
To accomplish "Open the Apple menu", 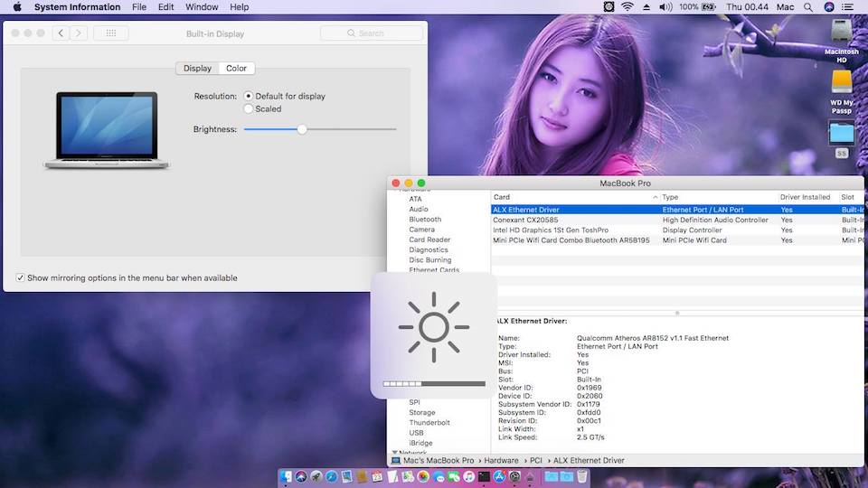I will [15, 7].
